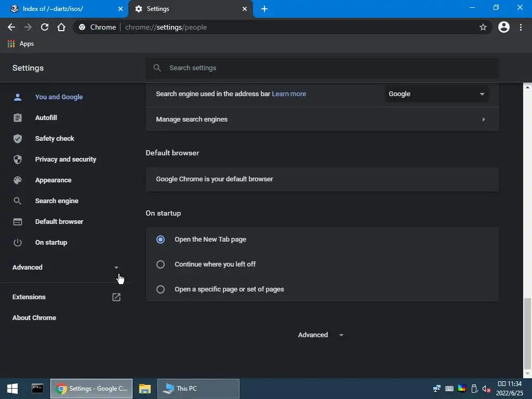The height and width of the screenshot is (399, 532).
Task: Go to Default browser section in sidebar
Action: coord(59,221)
